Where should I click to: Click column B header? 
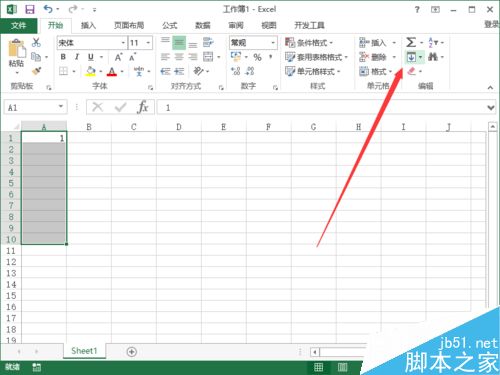click(x=89, y=127)
